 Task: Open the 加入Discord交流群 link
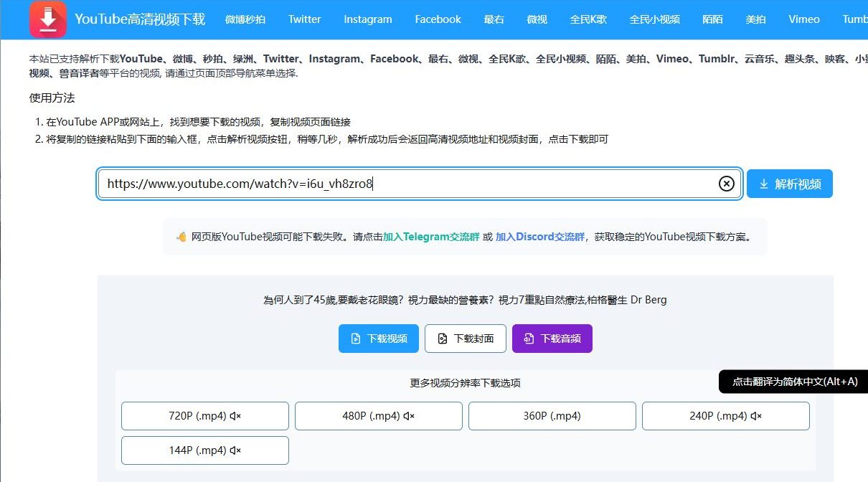point(539,237)
